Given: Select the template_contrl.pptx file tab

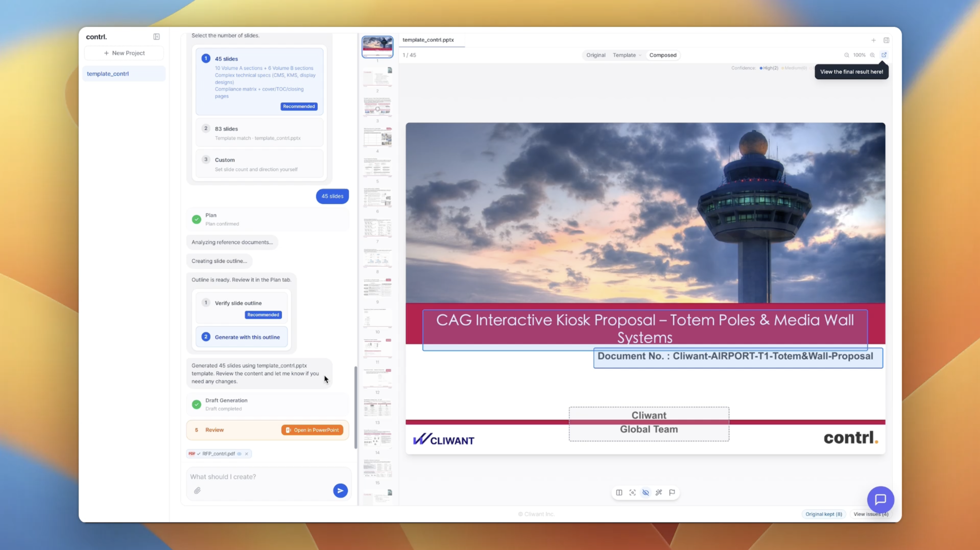Looking at the screenshot, I should point(428,40).
